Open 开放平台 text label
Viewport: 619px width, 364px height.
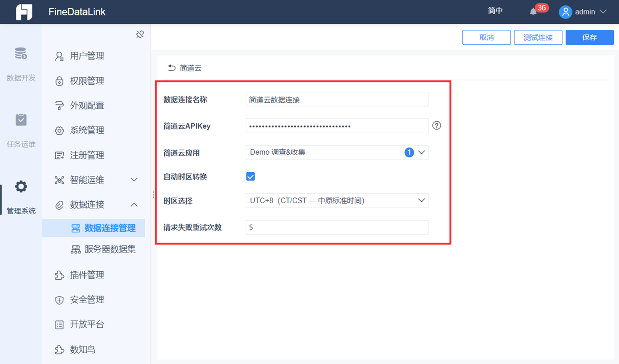(x=87, y=325)
